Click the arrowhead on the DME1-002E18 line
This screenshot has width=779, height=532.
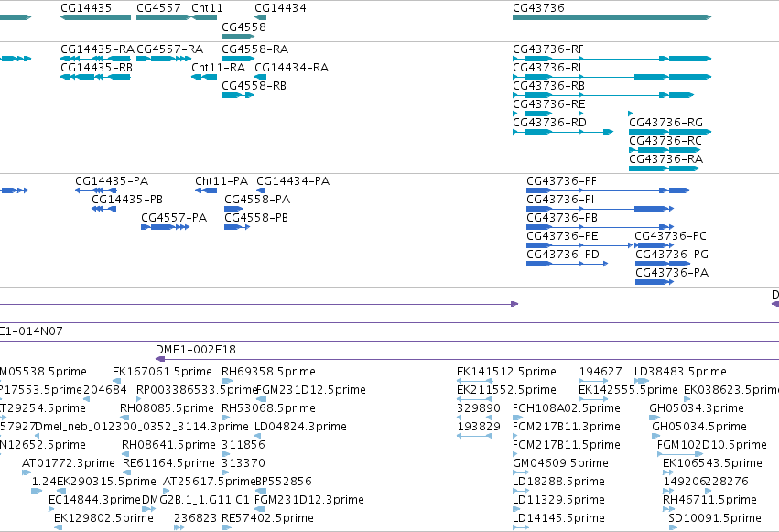(160, 359)
